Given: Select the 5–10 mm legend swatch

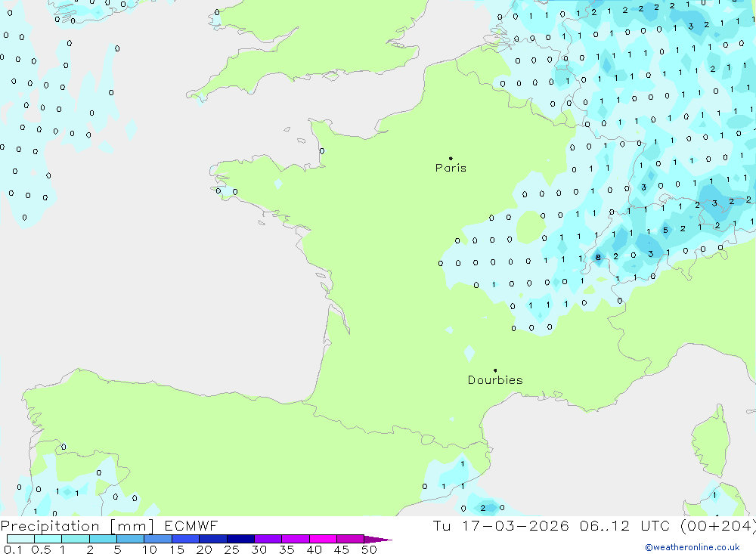Looking at the screenshot, I should 130,539.
